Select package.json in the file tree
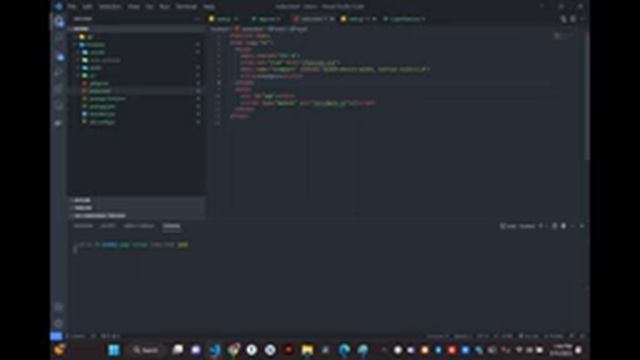Viewport: 640px width, 360px height. pyautogui.click(x=102, y=106)
